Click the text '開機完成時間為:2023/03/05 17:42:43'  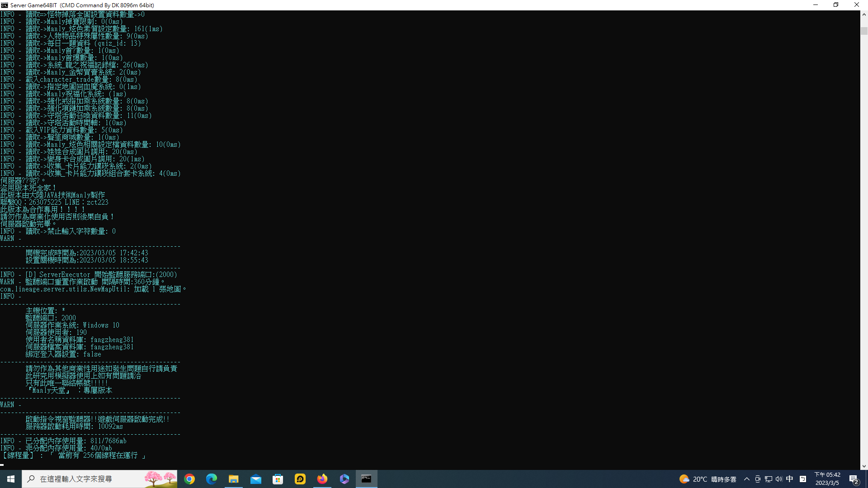[87, 253]
